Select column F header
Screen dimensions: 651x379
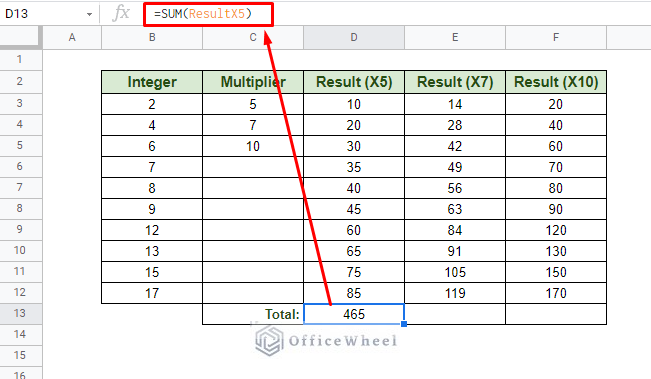click(x=556, y=38)
